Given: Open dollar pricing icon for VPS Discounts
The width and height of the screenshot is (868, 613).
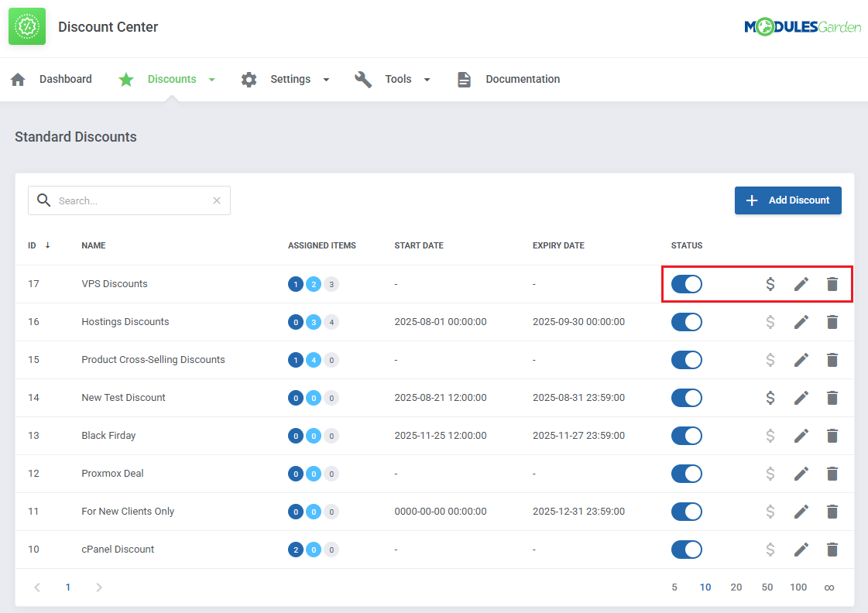Looking at the screenshot, I should tap(770, 284).
